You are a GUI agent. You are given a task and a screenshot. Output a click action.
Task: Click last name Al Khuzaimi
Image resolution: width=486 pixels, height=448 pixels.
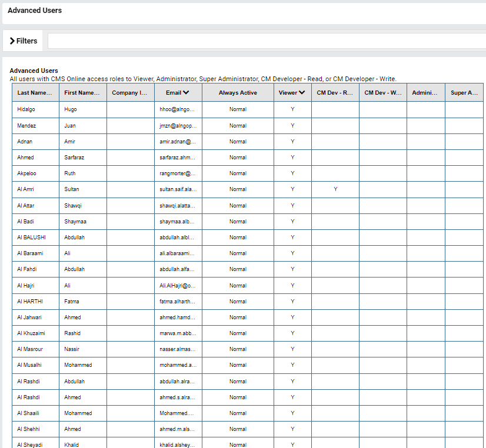[31, 333]
